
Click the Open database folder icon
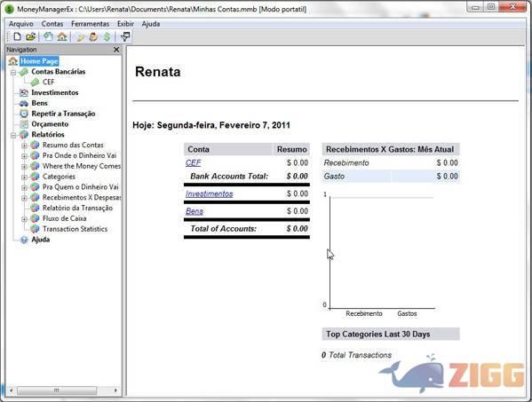click(30, 36)
